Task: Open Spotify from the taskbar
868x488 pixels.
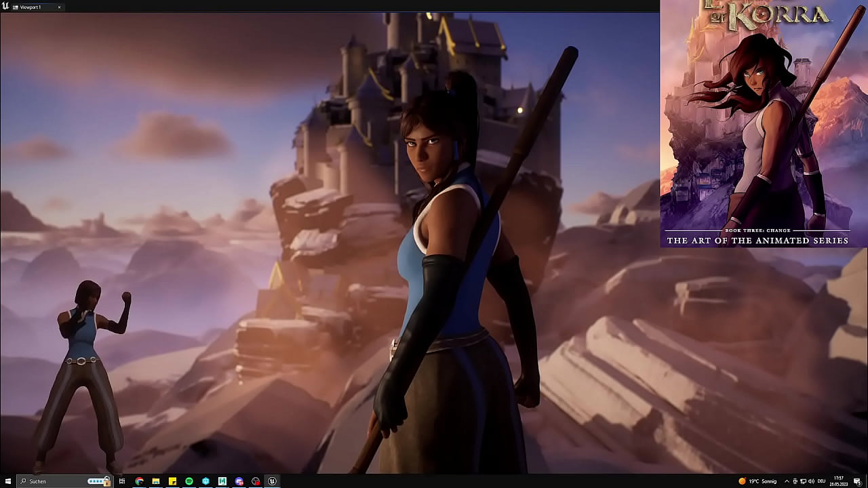Action: click(x=189, y=481)
